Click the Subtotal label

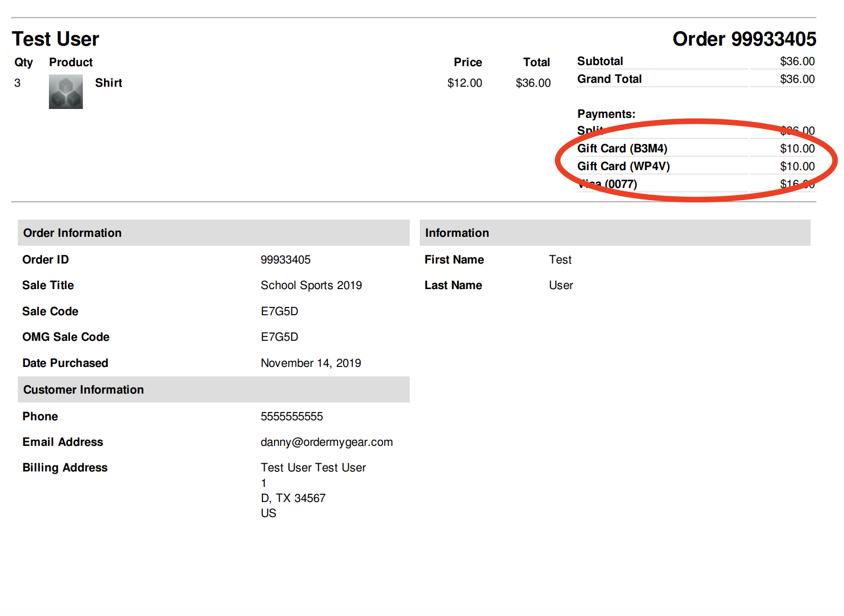[x=600, y=61]
